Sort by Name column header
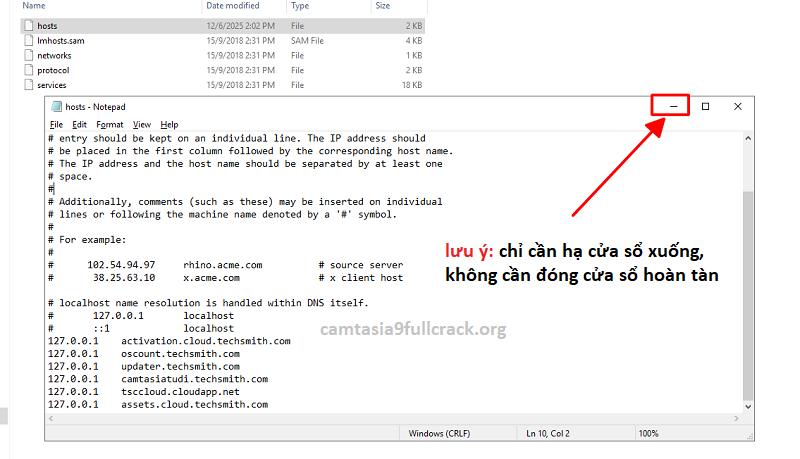The height and width of the screenshot is (459, 800). [x=34, y=6]
